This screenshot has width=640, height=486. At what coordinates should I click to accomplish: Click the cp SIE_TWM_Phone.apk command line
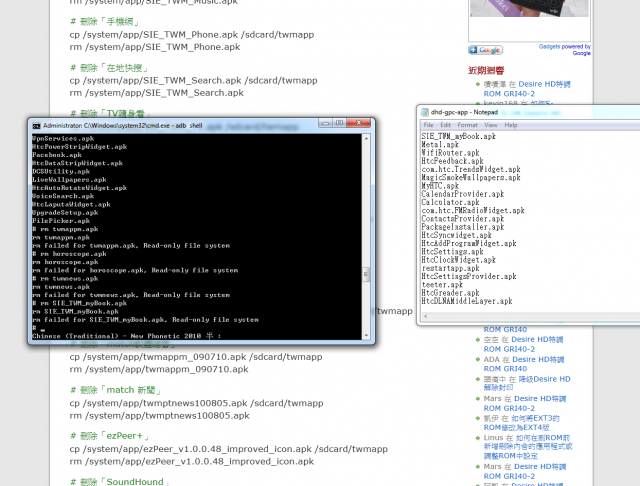point(192,35)
